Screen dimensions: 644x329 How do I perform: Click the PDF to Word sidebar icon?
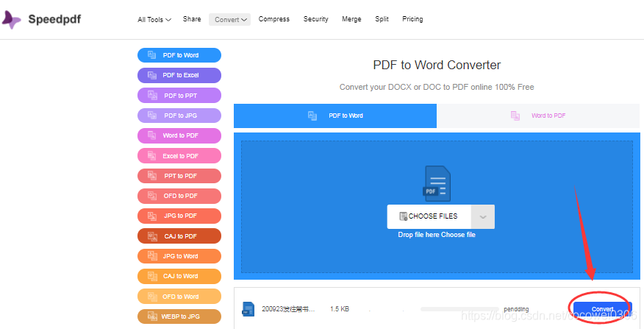(x=152, y=55)
